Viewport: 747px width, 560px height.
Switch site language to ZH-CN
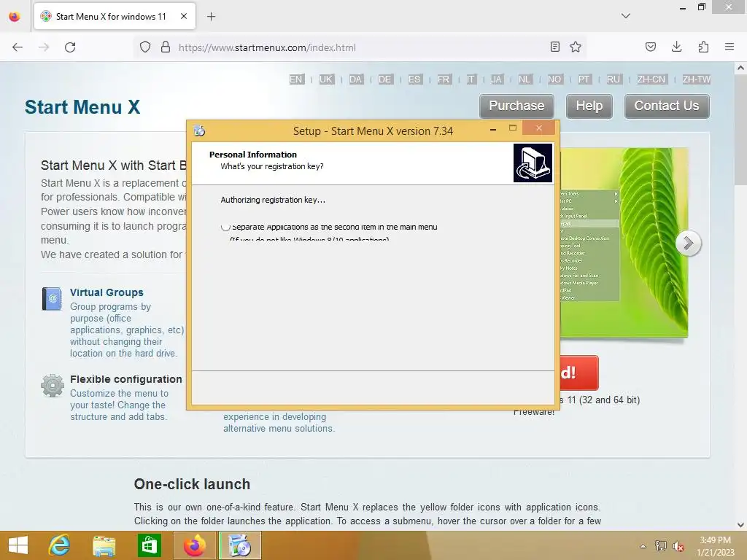(651, 79)
